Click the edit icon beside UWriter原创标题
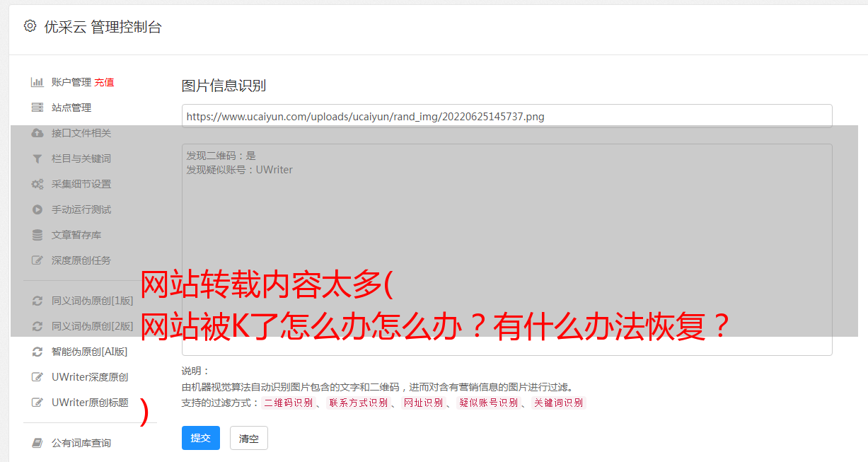868x462 pixels. coord(37,403)
